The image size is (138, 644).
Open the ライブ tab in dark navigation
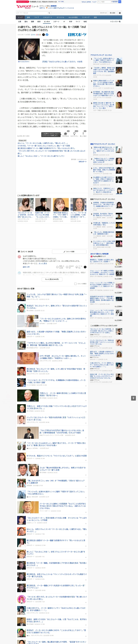pos(37,17)
